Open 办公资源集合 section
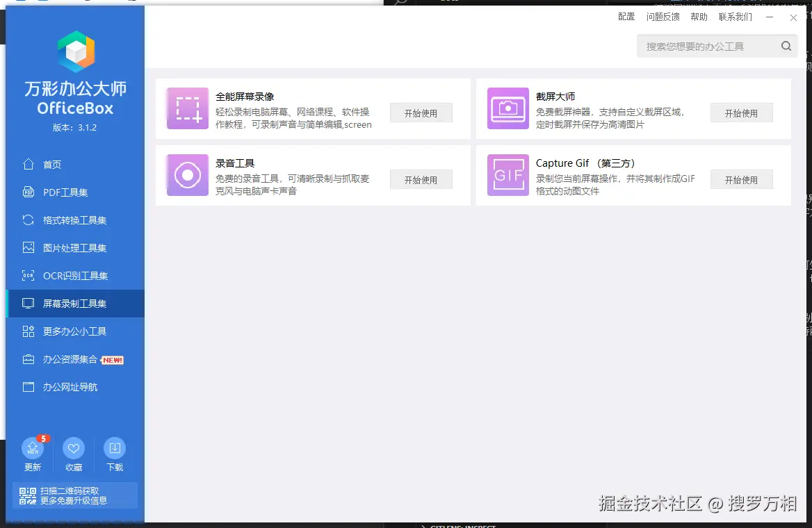Image resolution: width=812 pixels, height=528 pixels. 75,359
